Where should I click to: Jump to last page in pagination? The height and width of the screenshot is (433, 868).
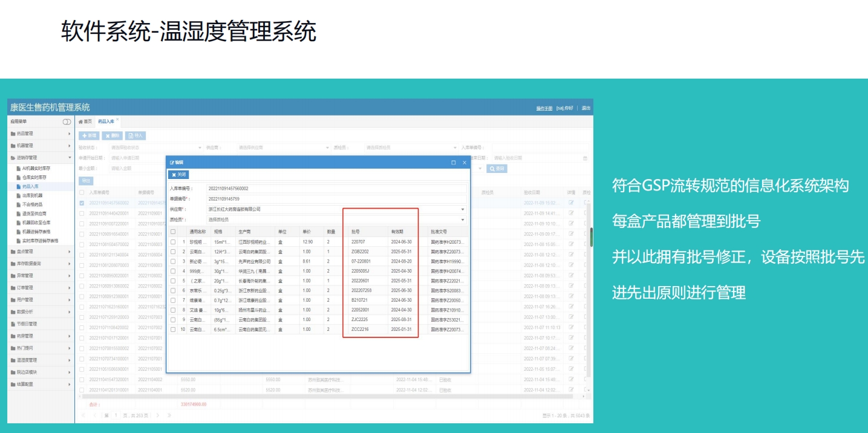169,415
